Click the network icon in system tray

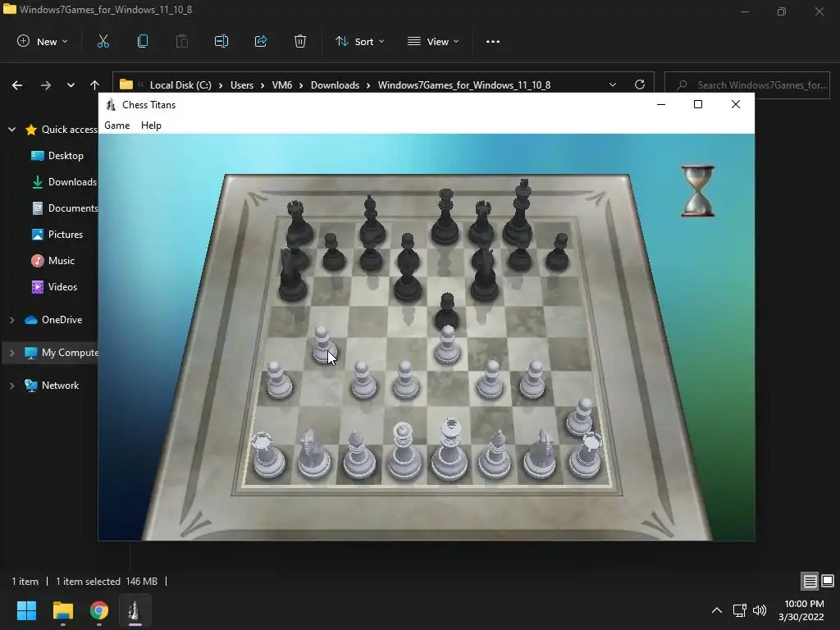pos(740,610)
